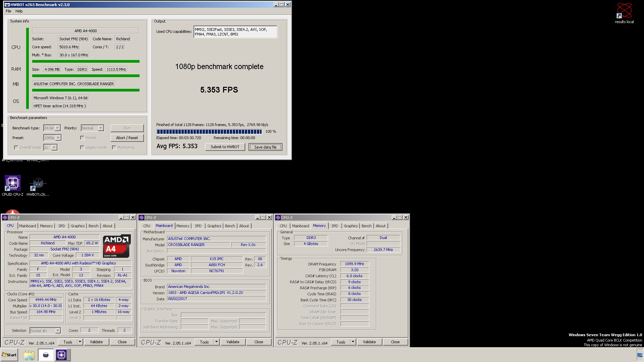
Task: Expand the Preset 1080p dropdown
Action: pos(58,138)
